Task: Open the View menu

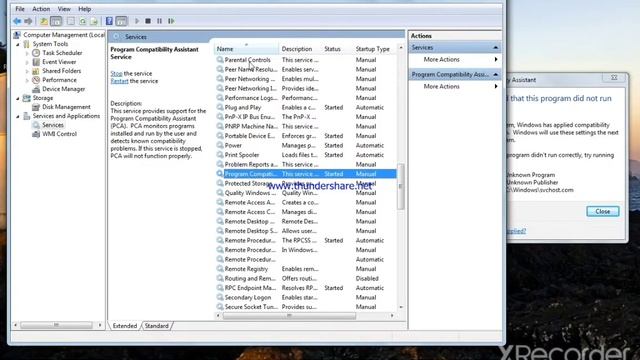Action: pos(64,9)
